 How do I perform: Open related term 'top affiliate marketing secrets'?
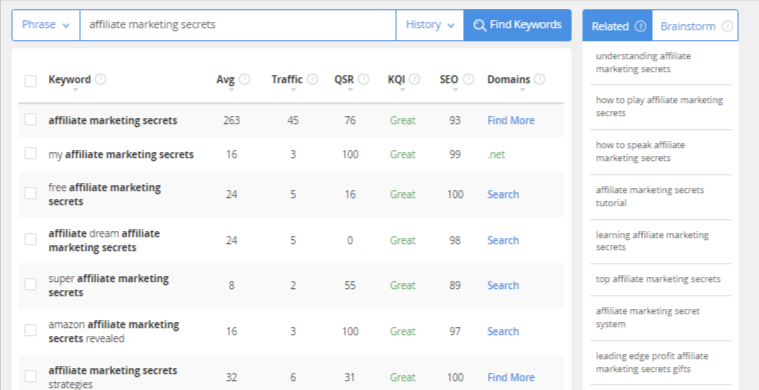[658, 279]
